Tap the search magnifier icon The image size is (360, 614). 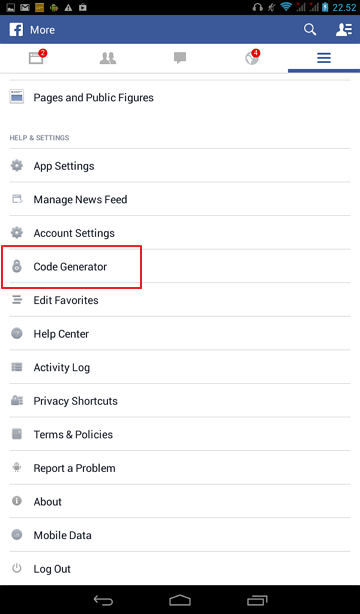tap(310, 30)
